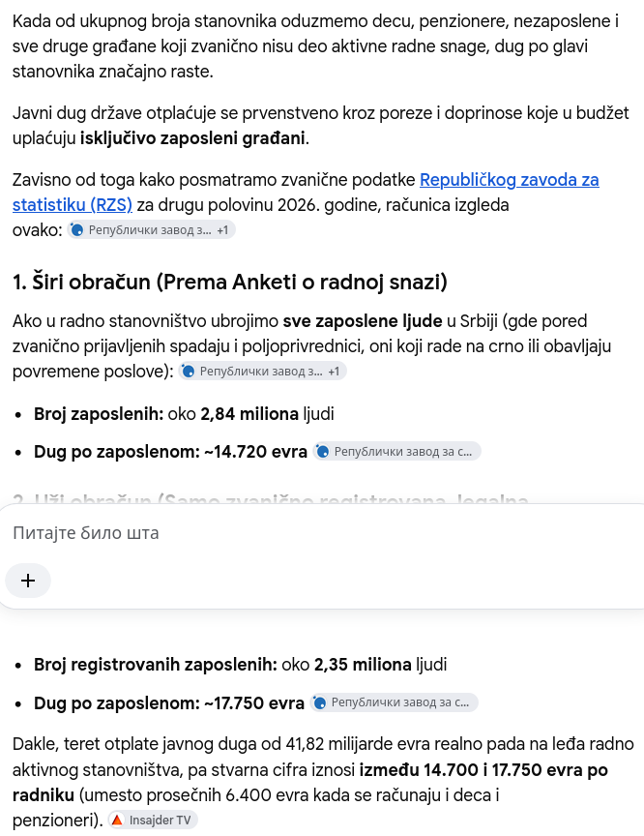
Task: Click the source chip after 'ovako:'
Action: pyautogui.click(x=151, y=229)
